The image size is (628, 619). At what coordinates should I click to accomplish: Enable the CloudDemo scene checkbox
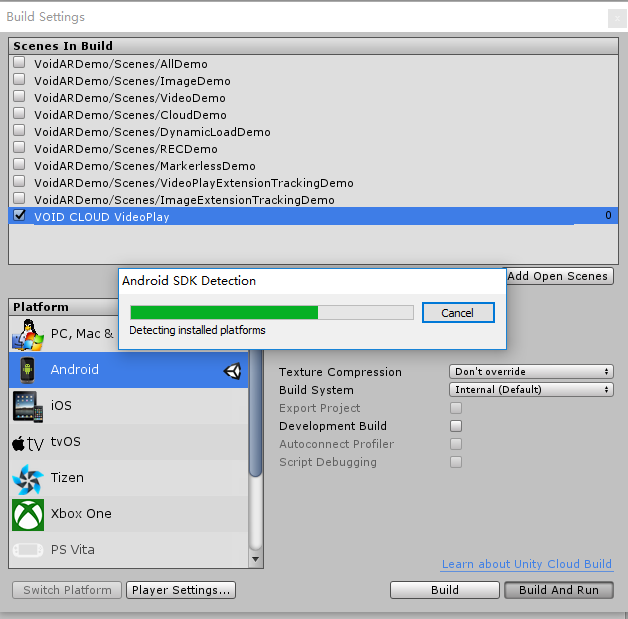click(19, 113)
